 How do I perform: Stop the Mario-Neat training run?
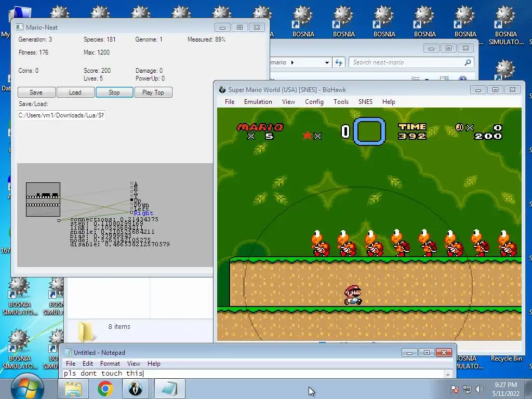[x=114, y=92]
